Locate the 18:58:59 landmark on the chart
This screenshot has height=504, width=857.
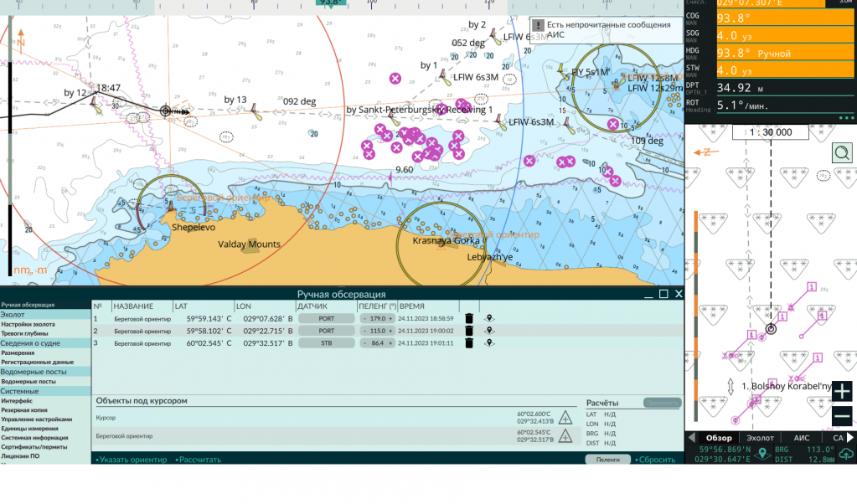(489, 318)
